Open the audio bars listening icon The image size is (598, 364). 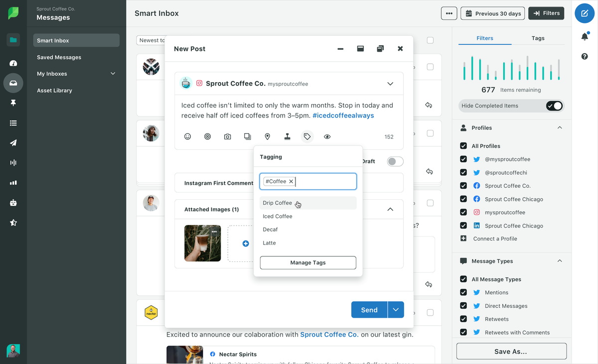click(13, 163)
